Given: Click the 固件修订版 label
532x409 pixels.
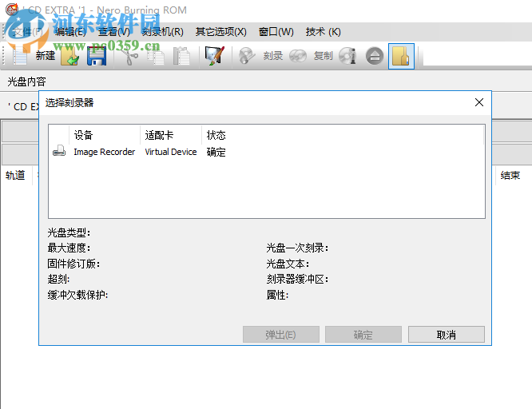Looking at the screenshot, I should coord(73,264).
